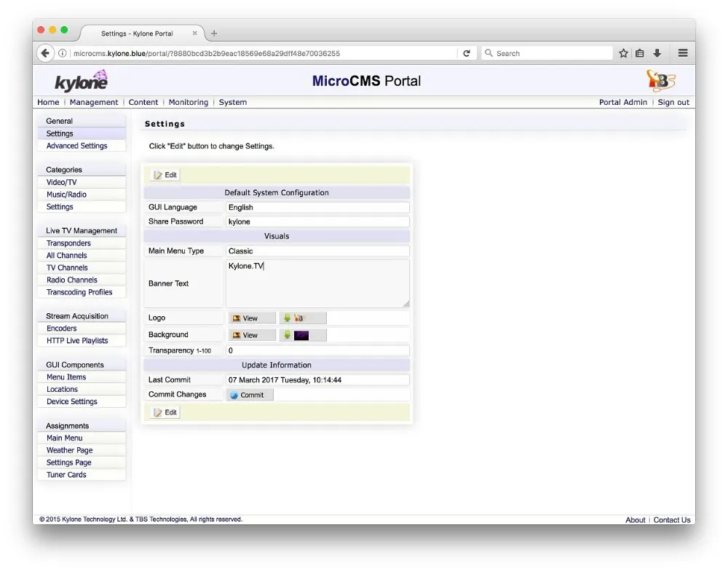This screenshot has width=728, height=571.
Task: Click Sign out link
Action: coord(673,103)
